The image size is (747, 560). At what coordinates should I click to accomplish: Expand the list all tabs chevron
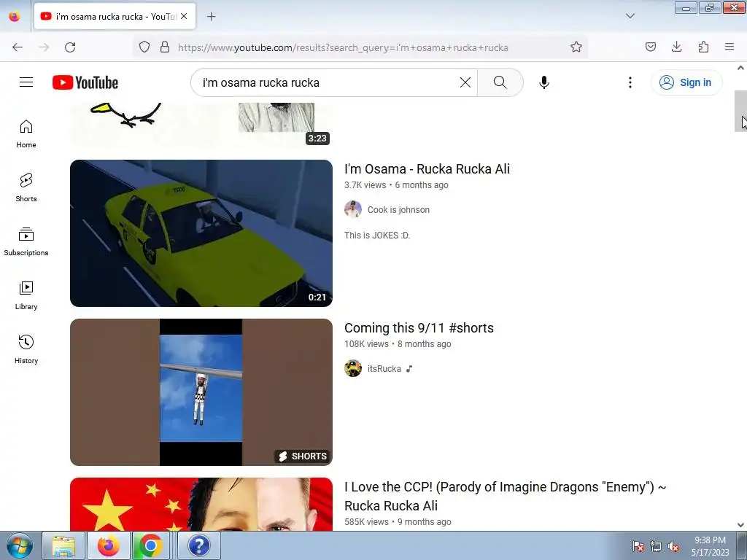(630, 16)
